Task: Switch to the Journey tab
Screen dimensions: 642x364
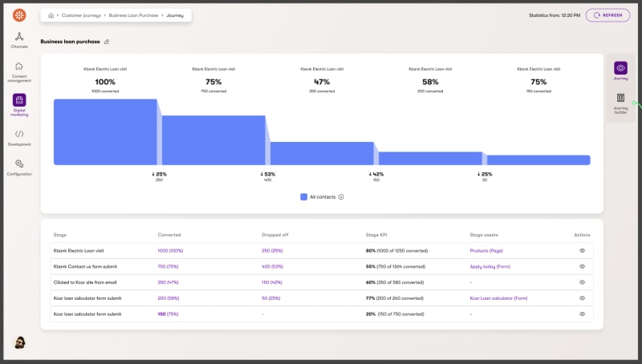Action: point(620,71)
